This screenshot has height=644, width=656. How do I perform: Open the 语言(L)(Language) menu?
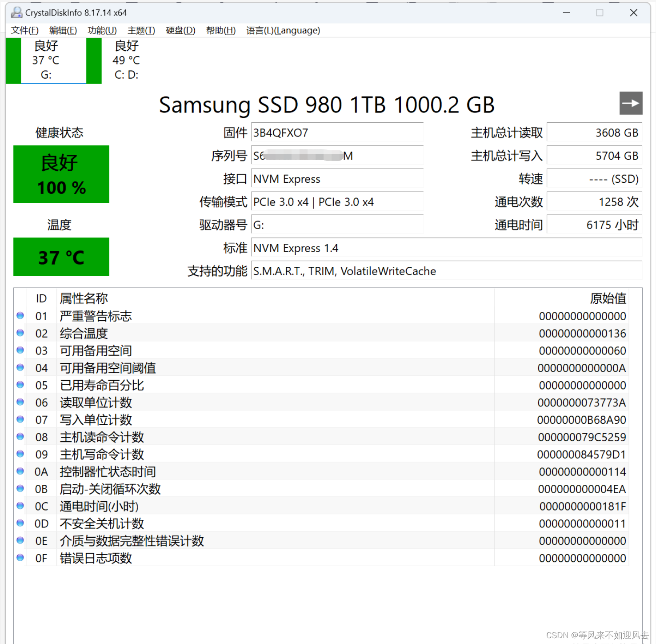(x=283, y=30)
